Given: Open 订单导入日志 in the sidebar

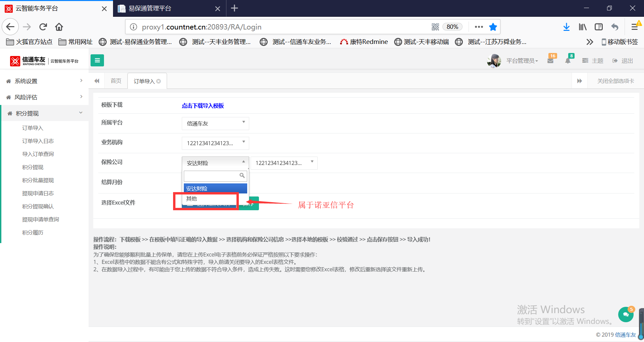Looking at the screenshot, I should click(x=38, y=141).
